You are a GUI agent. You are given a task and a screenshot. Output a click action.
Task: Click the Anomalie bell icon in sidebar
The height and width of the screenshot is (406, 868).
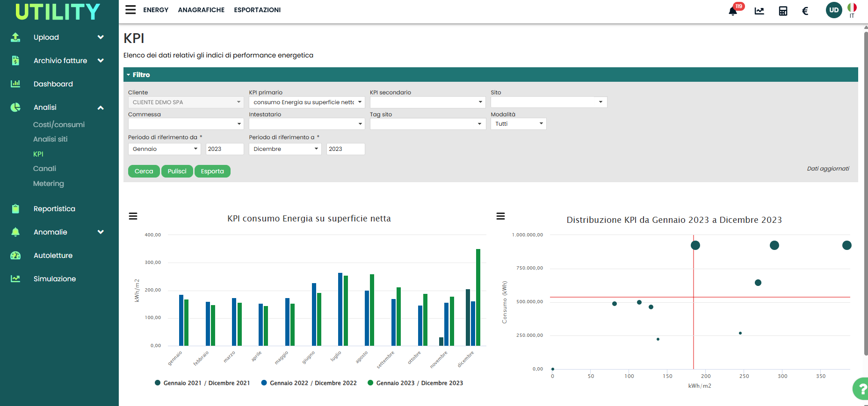(x=15, y=232)
